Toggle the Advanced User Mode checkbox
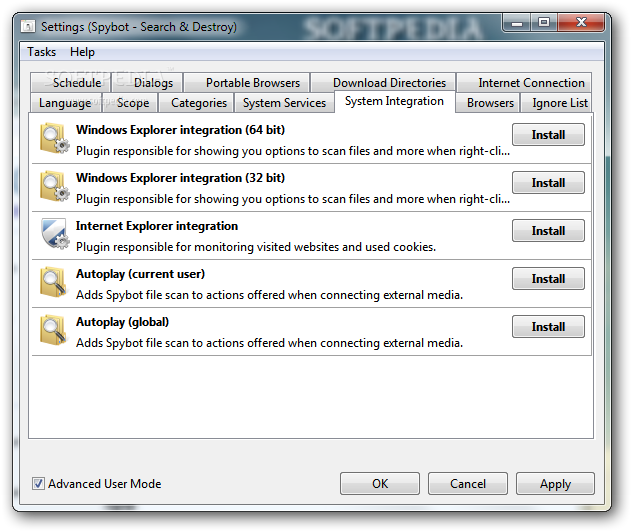 pos(38,484)
